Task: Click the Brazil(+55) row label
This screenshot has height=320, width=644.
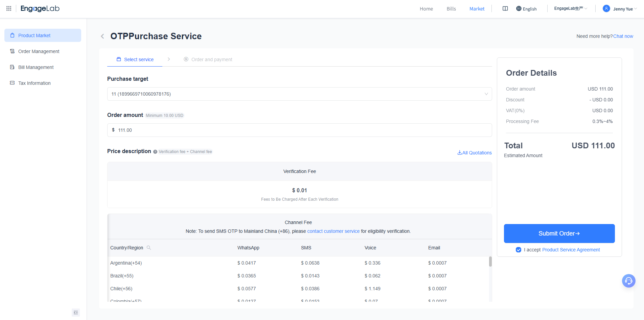Action: tap(122, 276)
